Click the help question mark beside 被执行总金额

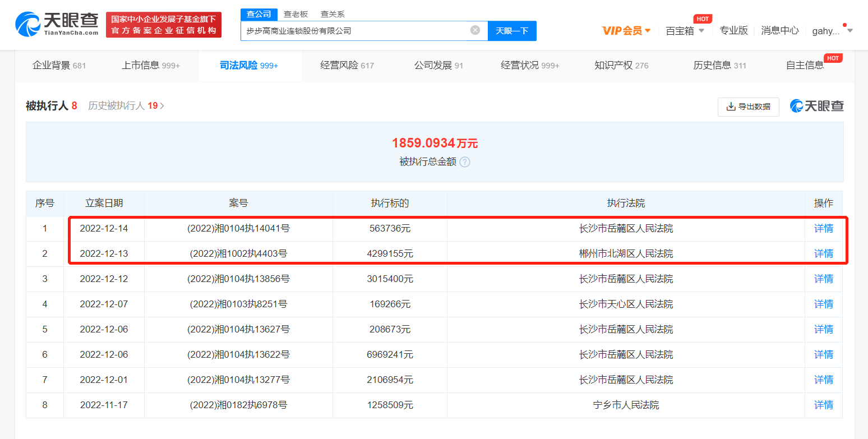click(x=465, y=162)
